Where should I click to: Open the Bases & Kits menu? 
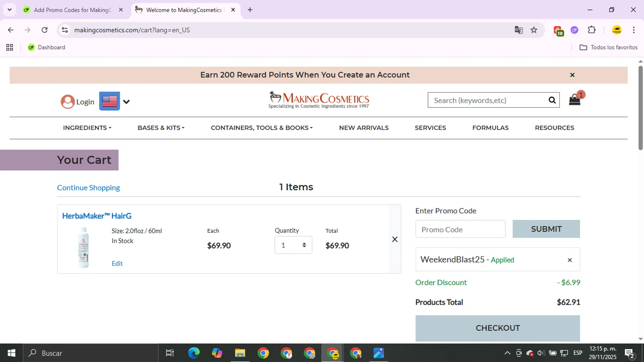tap(161, 128)
